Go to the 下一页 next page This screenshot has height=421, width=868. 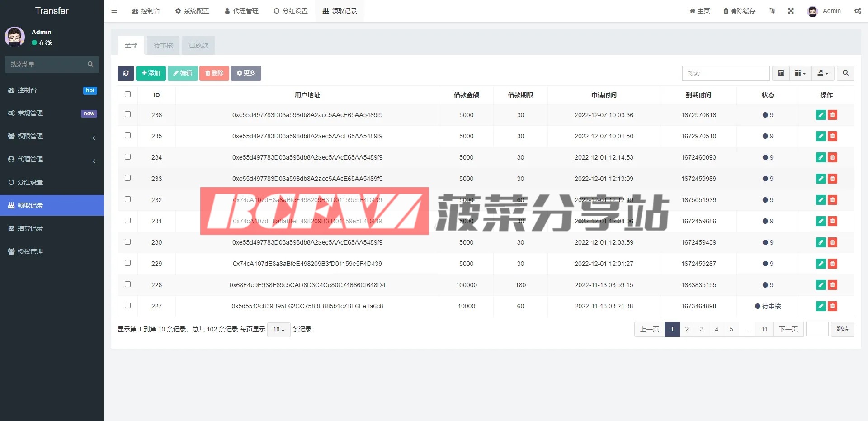[x=788, y=329]
